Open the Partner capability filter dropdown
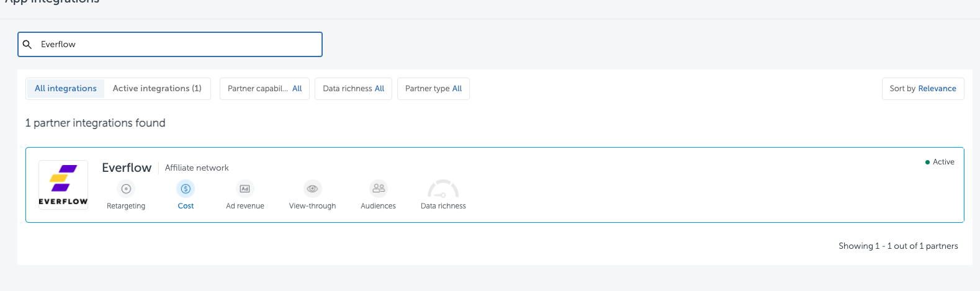 (264, 89)
